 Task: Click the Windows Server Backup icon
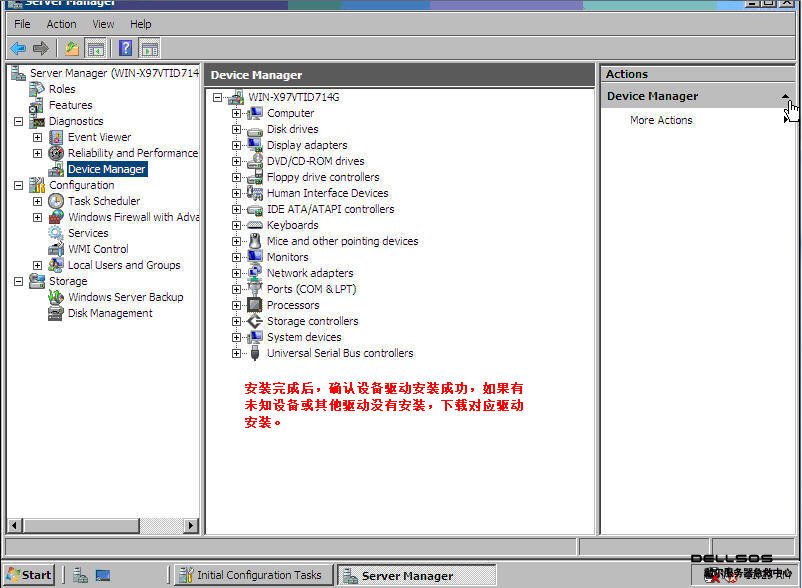[x=56, y=297]
